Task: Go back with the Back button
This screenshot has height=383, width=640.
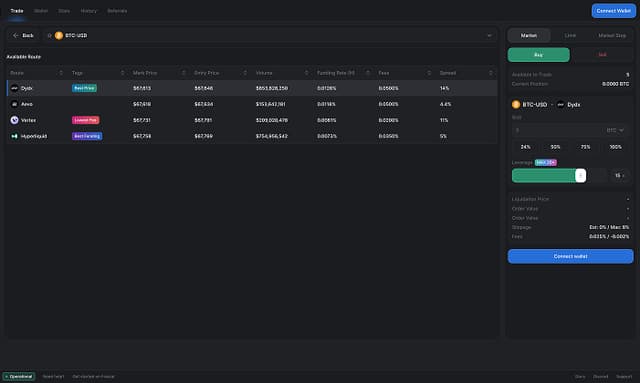Action: (23, 36)
